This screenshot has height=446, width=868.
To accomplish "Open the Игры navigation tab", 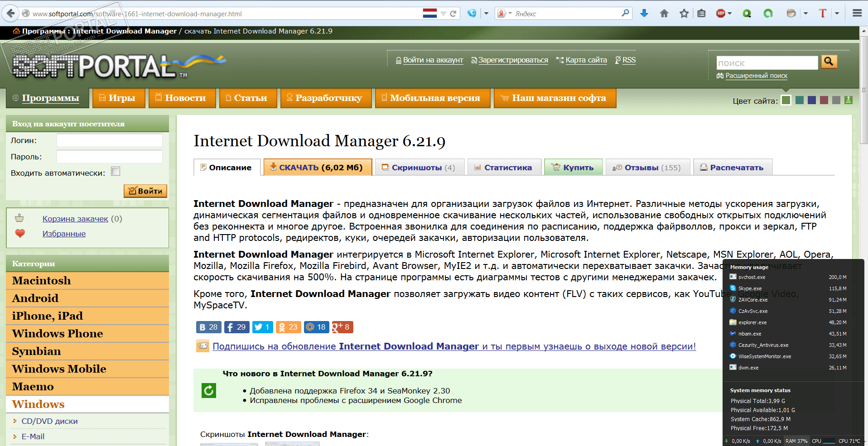I will pos(119,98).
